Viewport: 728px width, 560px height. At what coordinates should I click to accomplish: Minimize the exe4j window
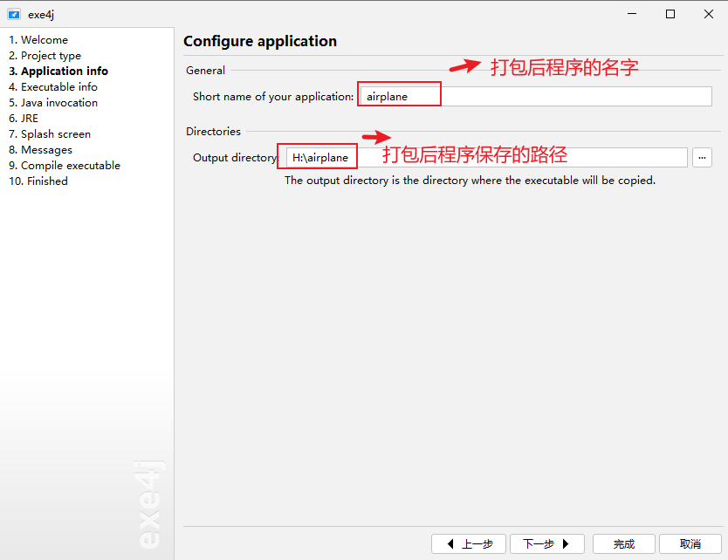click(632, 14)
